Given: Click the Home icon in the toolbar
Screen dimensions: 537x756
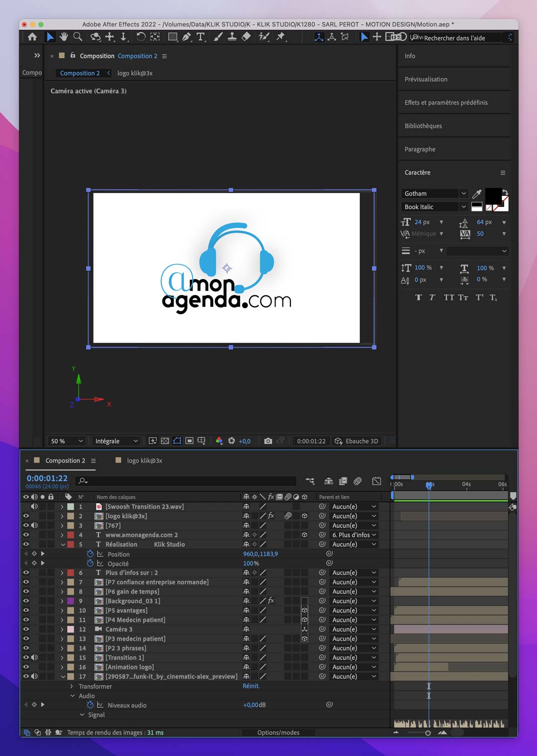Looking at the screenshot, I should pos(32,37).
